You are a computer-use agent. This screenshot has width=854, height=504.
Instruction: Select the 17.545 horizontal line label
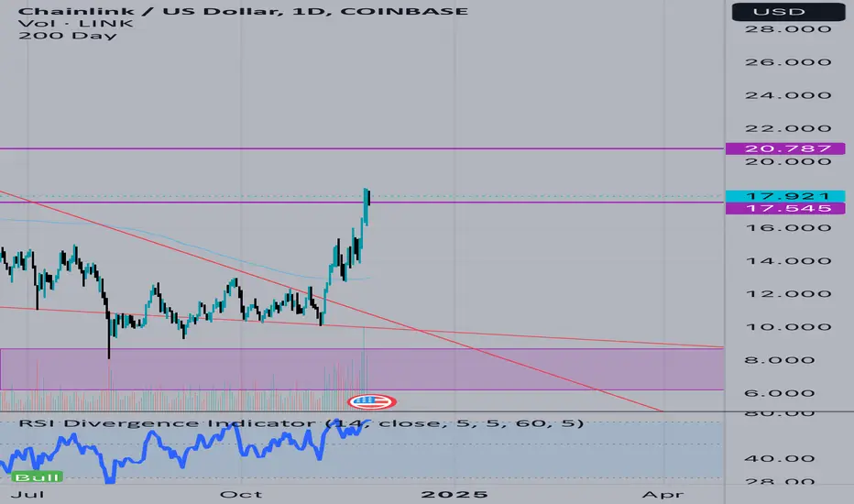coord(785,209)
